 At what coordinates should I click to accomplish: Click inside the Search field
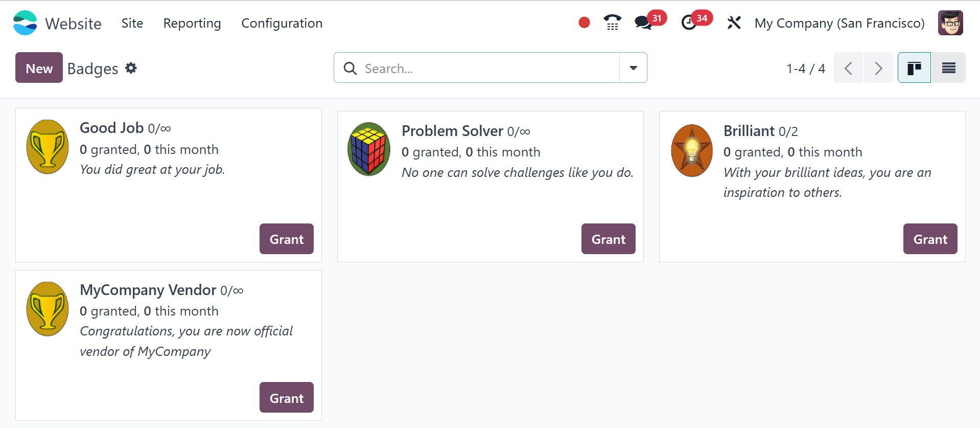coord(489,68)
